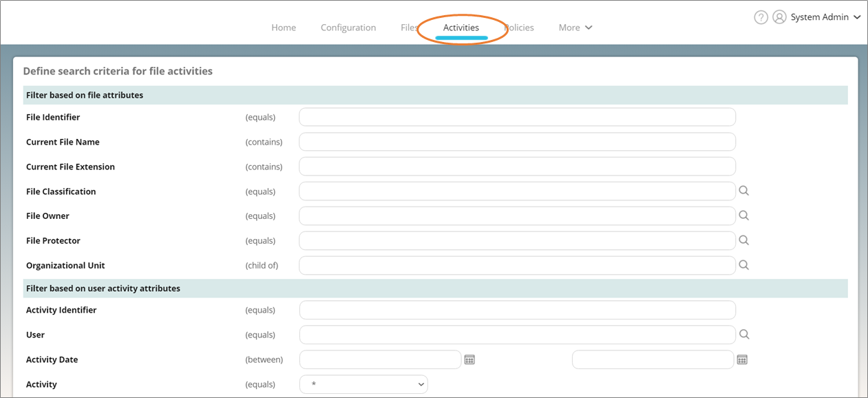
Task: Click File Protector lookup magnifier icon
Action: tap(743, 240)
